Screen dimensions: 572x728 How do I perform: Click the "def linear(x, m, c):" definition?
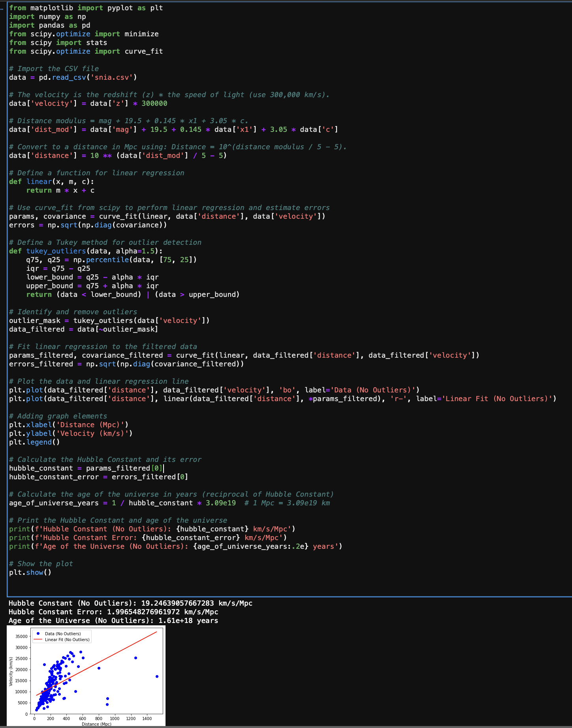point(52,182)
